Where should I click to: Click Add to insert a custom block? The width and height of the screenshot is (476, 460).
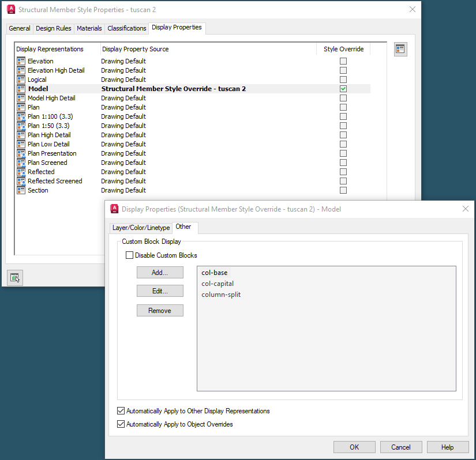point(160,272)
